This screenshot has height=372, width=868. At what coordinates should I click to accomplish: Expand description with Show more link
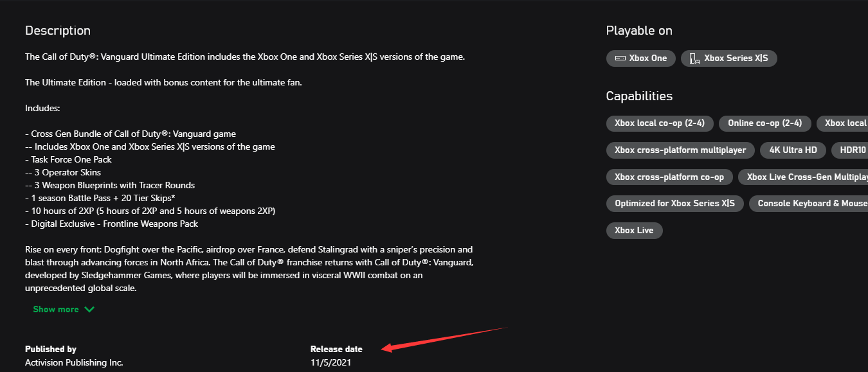point(64,310)
